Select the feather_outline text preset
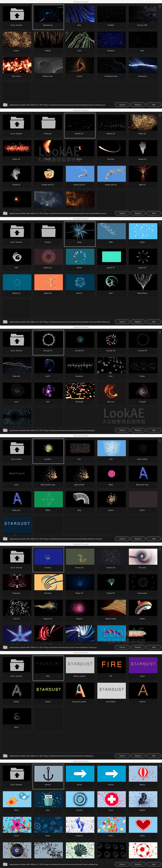The height and width of the screenshot is (868, 162). pyautogui.click(x=80, y=665)
